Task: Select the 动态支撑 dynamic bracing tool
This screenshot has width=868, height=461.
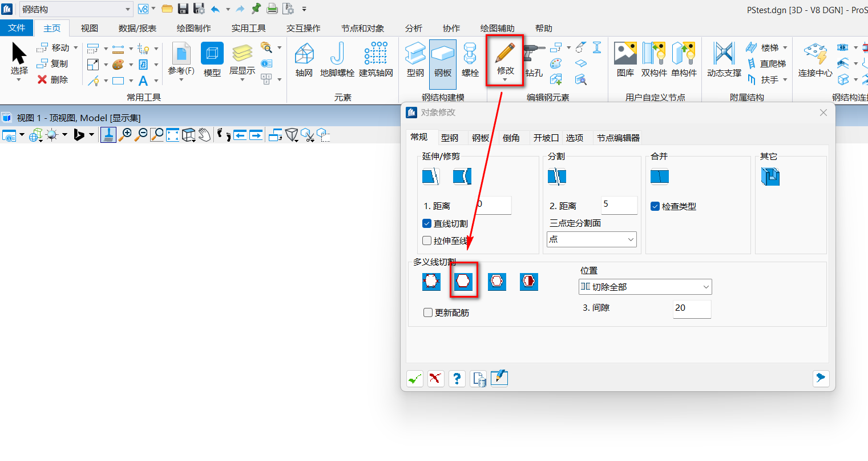Action: 723,60
